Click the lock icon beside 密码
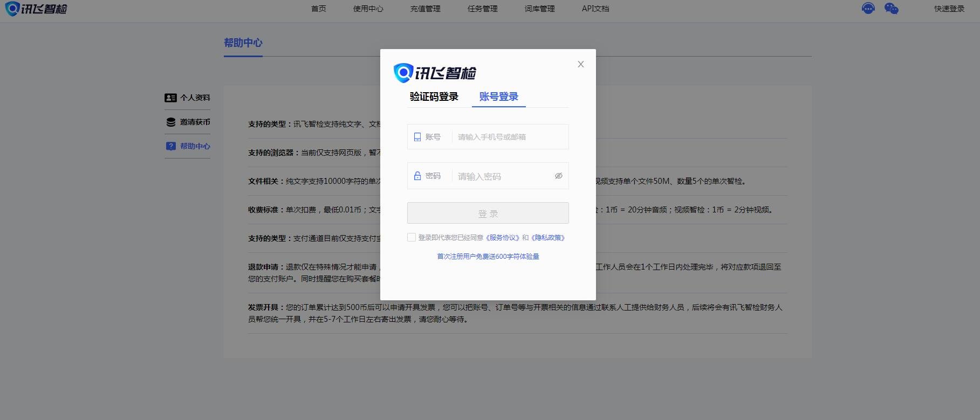 417,176
